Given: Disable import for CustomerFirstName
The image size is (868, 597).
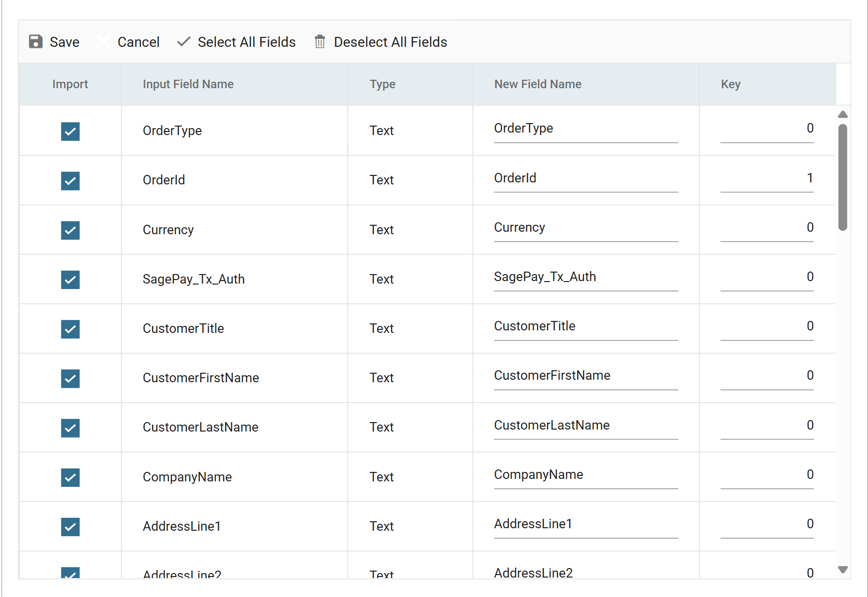Looking at the screenshot, I should [70, 378].
